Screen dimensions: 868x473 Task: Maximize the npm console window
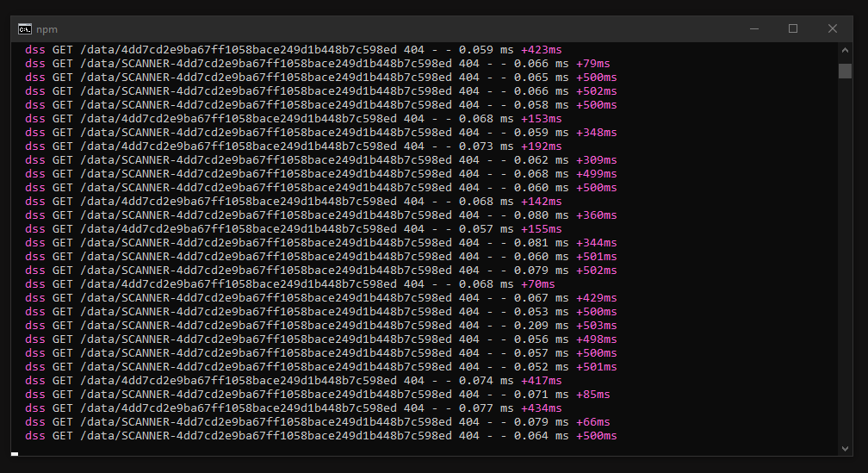[793, 28]
